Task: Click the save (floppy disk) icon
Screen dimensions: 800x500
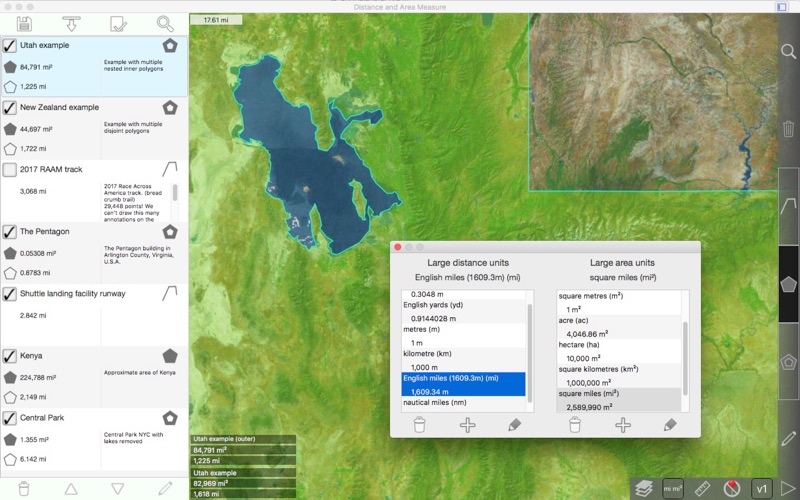Action: [x=24, y=23]
